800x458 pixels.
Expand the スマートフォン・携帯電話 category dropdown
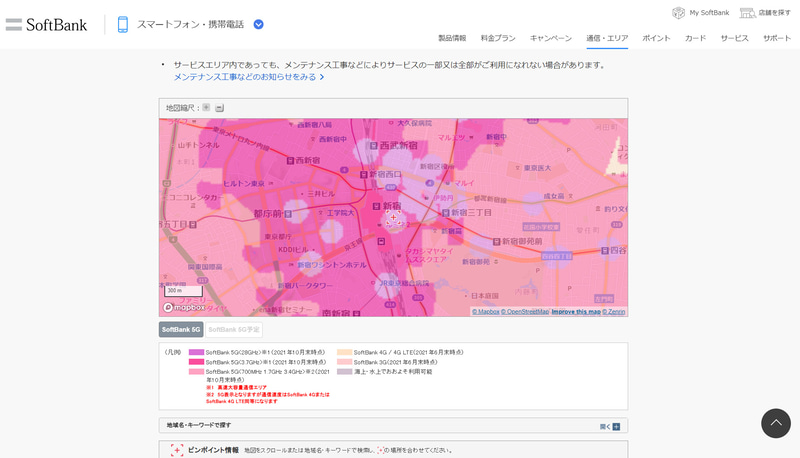pyautogui.click(x=259, y=24)
